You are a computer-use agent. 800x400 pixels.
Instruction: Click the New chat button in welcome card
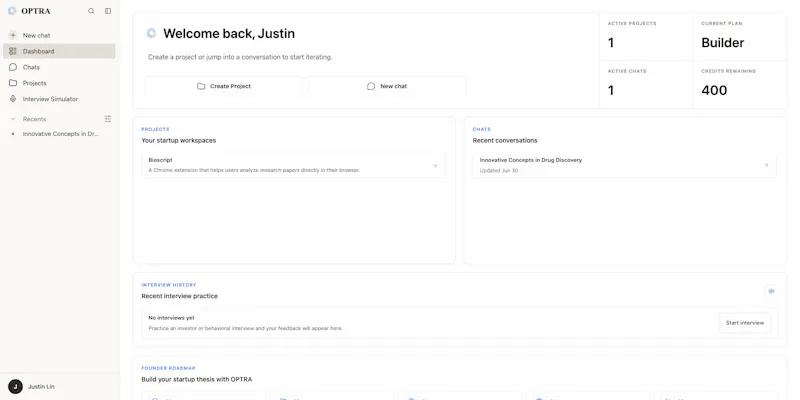(x=387, y=86)
